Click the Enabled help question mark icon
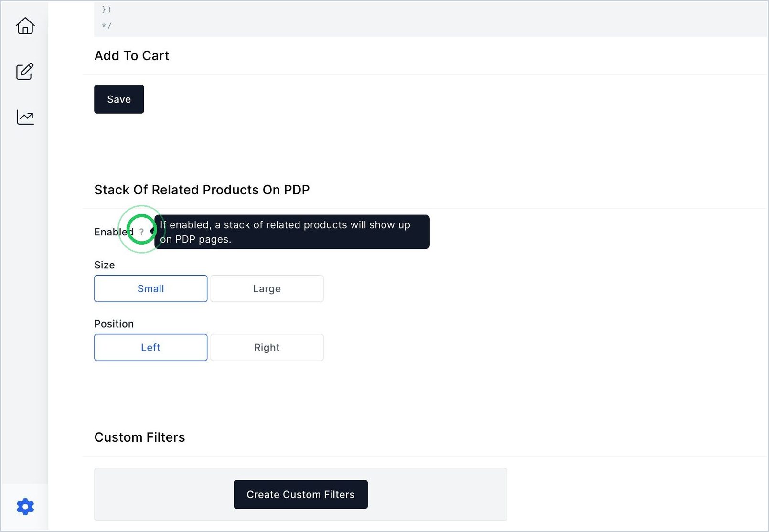Image resolution: width=769 pixels, height=532 pixels. [x=141, y=232]
